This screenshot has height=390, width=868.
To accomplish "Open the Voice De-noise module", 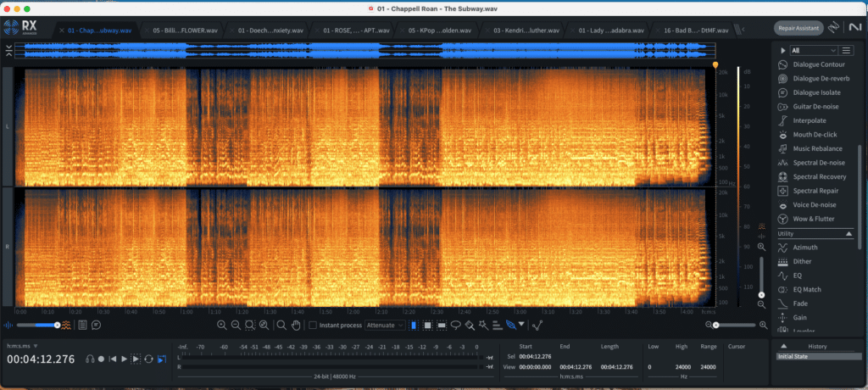I will click(806, 205).
